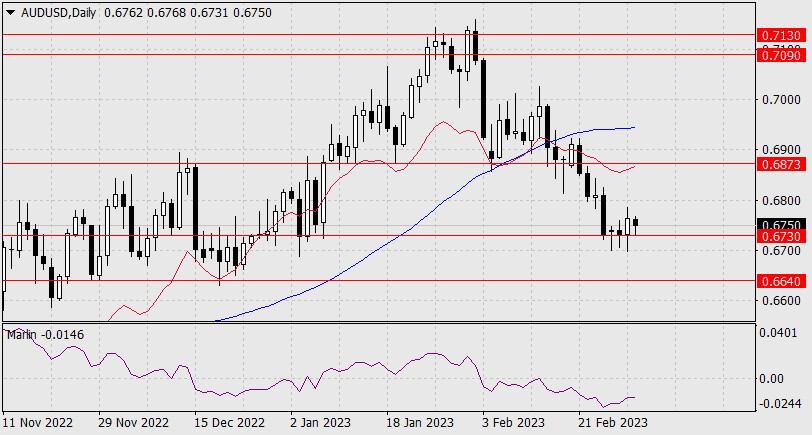This screenshot has height=435, width=812.
Task: Click the 2 Jan 2023 date label
Action: (x=320, y=423)
